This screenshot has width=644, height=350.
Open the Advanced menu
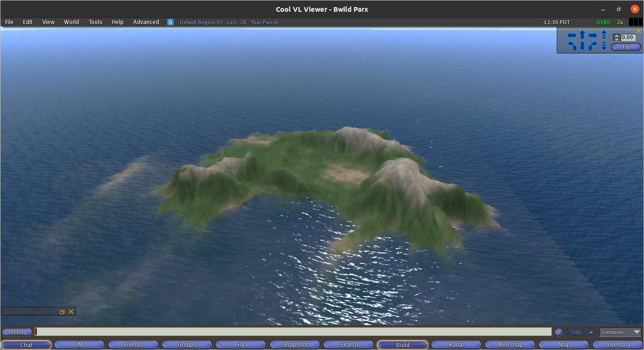[x=146, y=22]
